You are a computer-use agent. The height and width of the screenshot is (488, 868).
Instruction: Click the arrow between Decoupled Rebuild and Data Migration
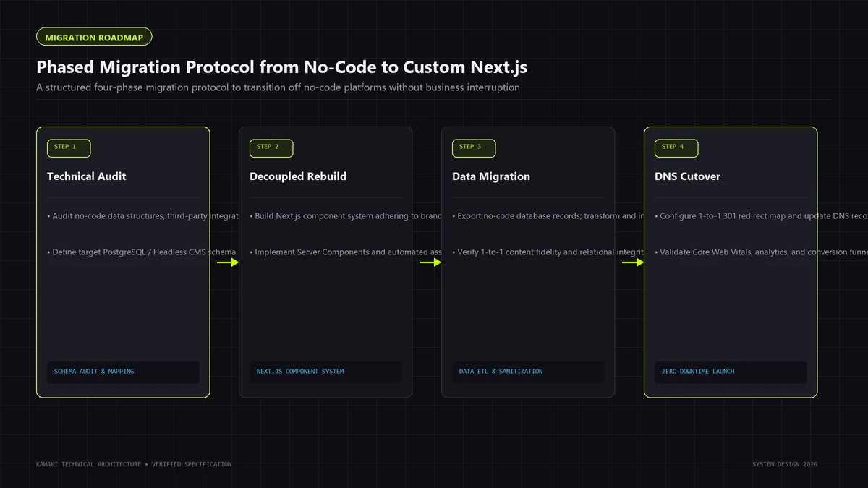pyautogui.click(x=430, y=262)
